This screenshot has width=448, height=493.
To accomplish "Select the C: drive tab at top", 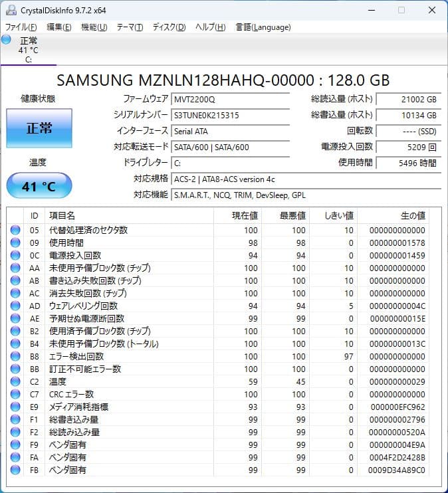I will tap(29, 50).
